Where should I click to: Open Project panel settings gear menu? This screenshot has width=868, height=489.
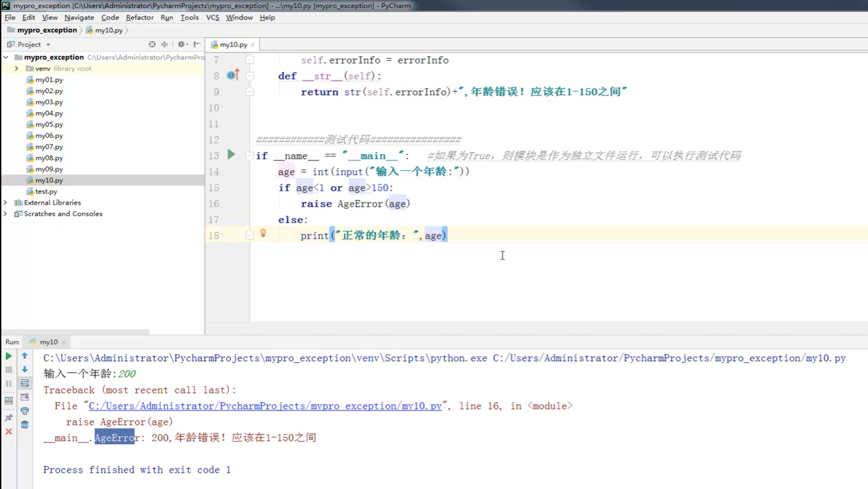[x=182, y=44]
